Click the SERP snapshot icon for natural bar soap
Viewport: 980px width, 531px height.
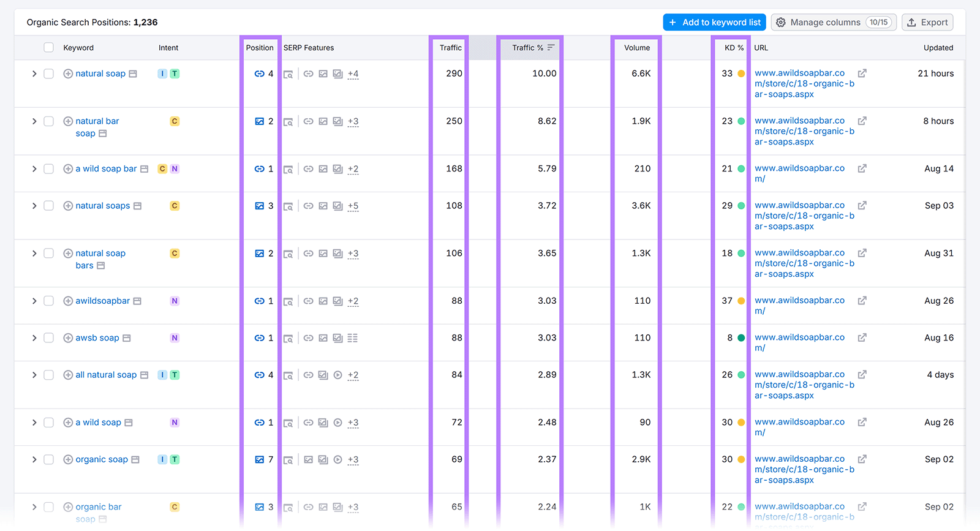288,122
